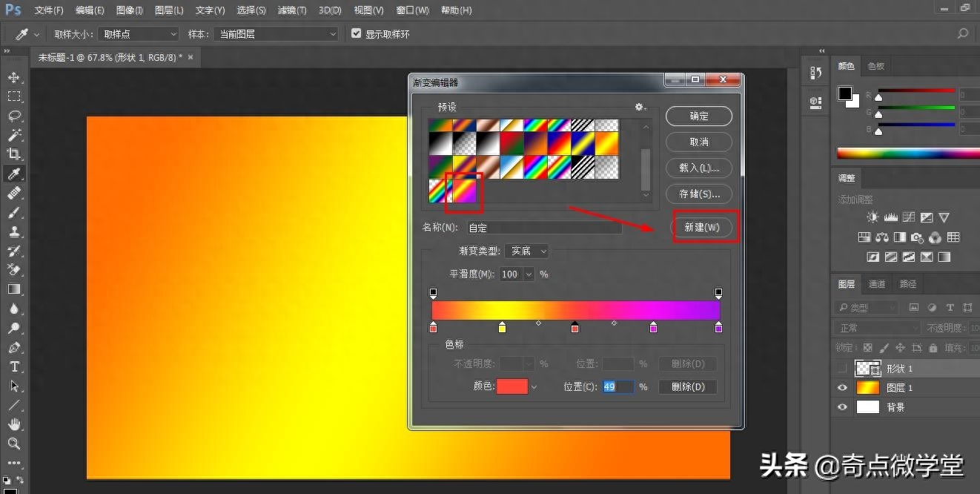Expand the 取样大小 dropdown

tap(139, 34)
